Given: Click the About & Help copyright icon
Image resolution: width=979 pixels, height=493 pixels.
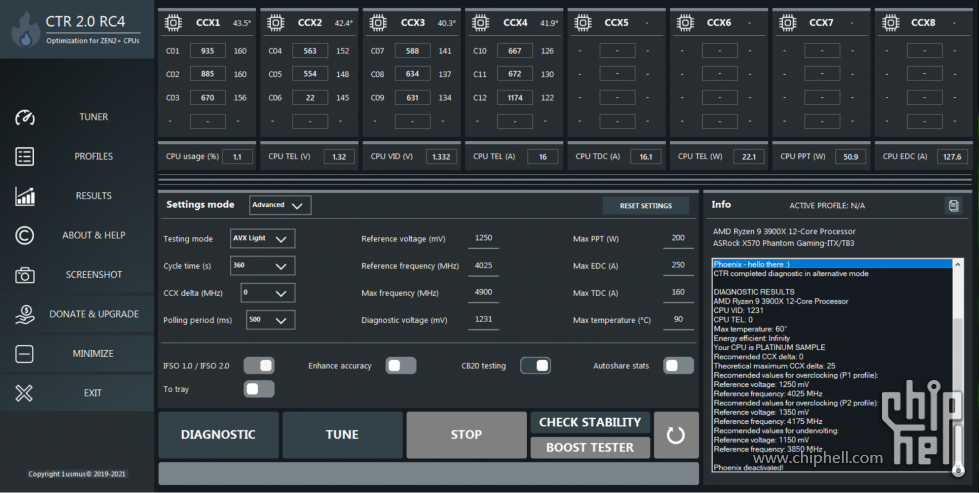Looking at the screenshot, I should click(24, 235).
